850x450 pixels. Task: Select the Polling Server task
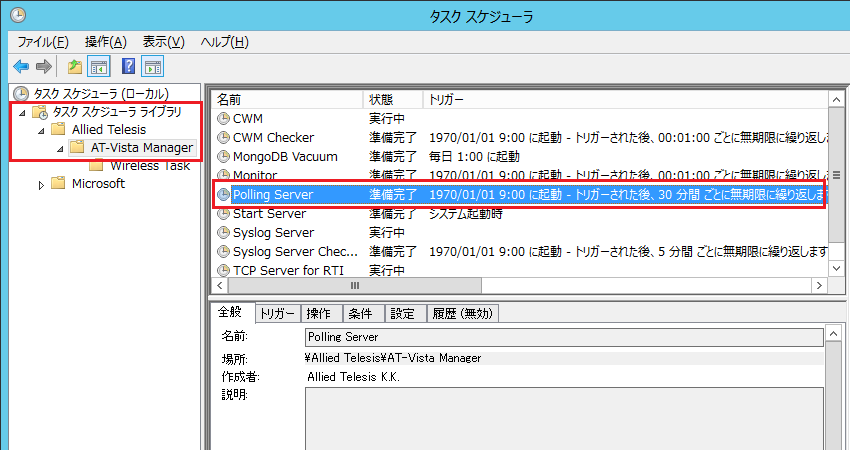(520, 195)
